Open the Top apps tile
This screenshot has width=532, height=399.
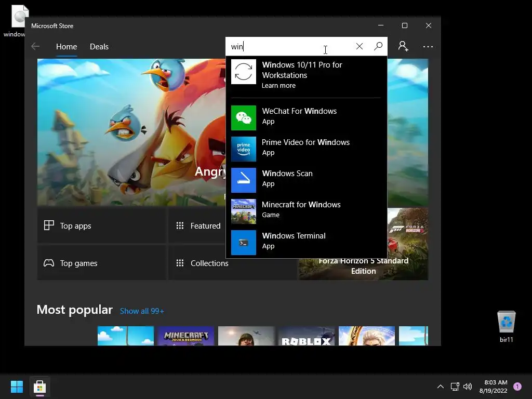coord(102,225)
